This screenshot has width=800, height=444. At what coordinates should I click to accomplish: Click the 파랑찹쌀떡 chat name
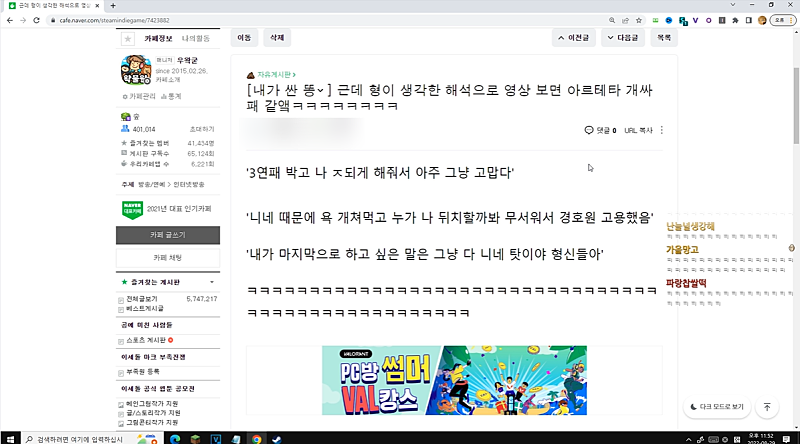[x=686, y=283]
